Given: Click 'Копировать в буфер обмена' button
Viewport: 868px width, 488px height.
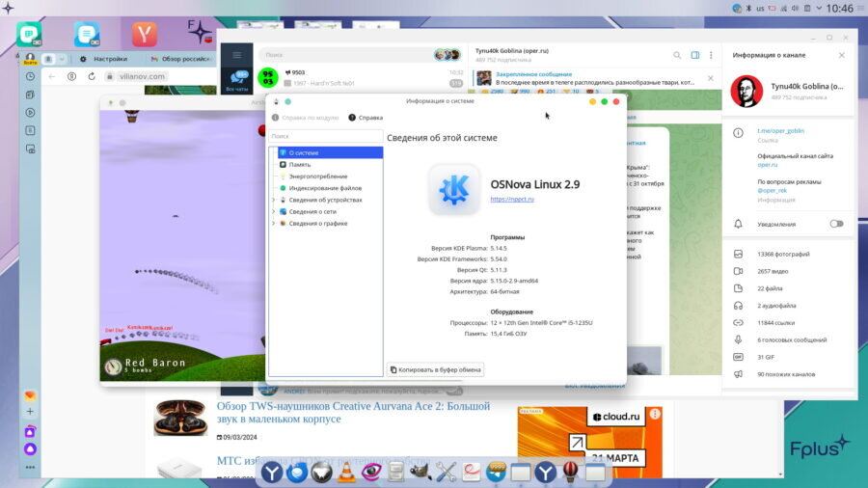Looking at the screenshot, I should coord(435,369).
